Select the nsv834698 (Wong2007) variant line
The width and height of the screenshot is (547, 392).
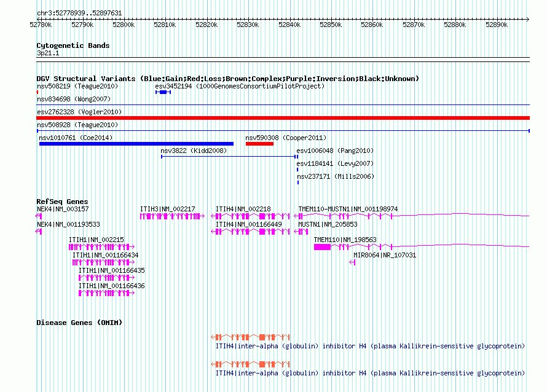pos(283,104)
